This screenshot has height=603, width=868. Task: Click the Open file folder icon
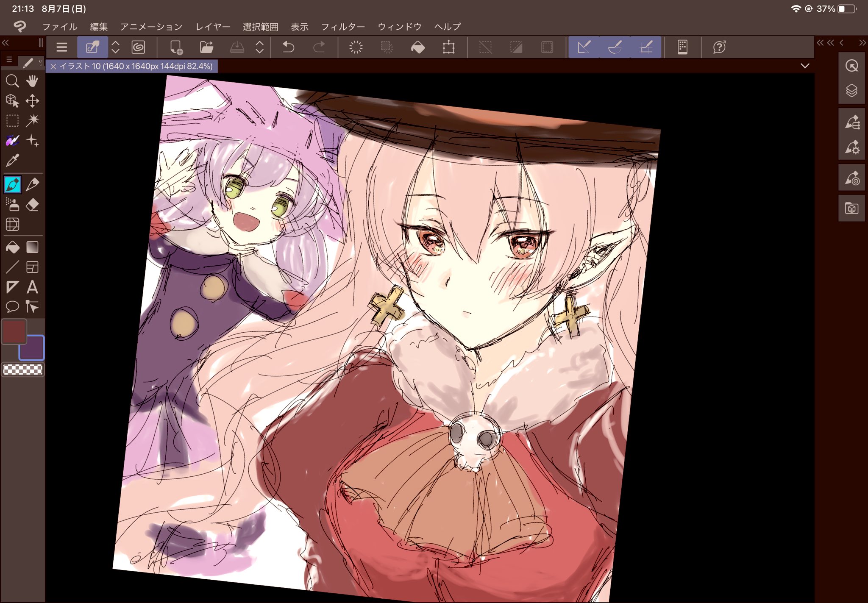click(x=206, y=47)
